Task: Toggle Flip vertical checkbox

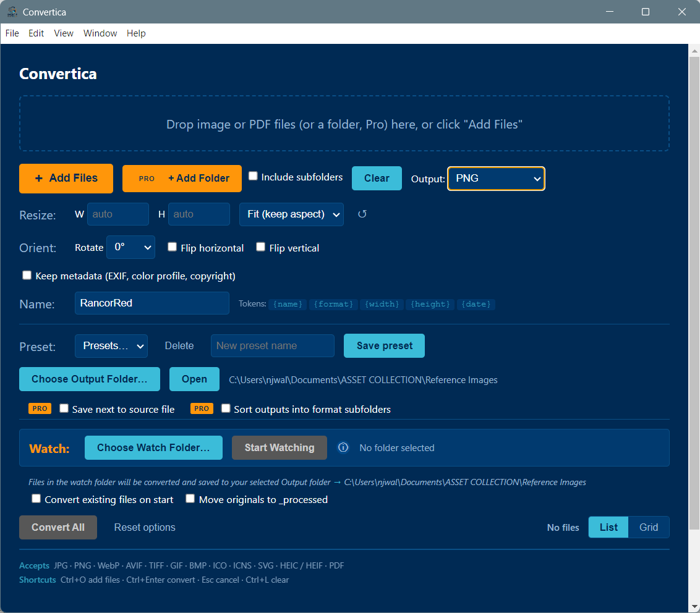Action: click(x=261, y=247)
